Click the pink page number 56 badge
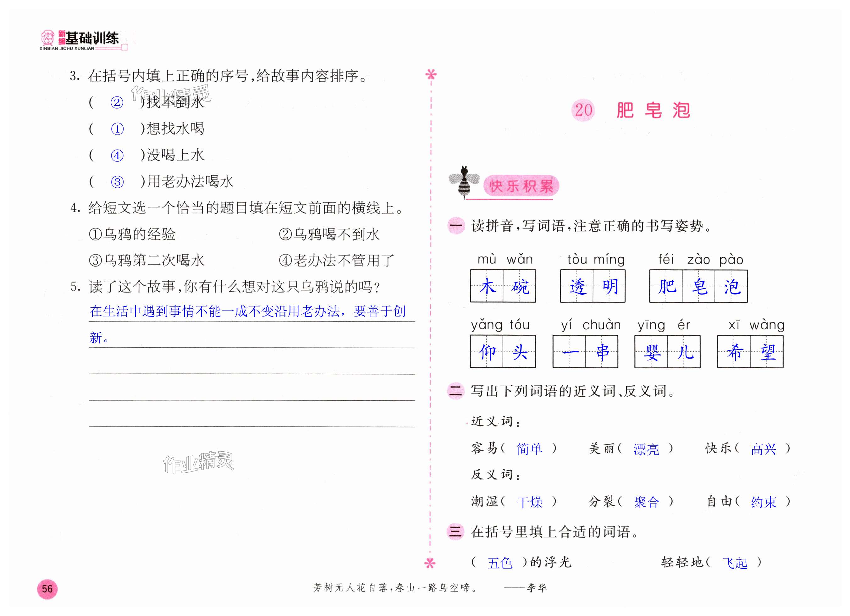Viewport: 850px width, 616px height. pos(47,589)
